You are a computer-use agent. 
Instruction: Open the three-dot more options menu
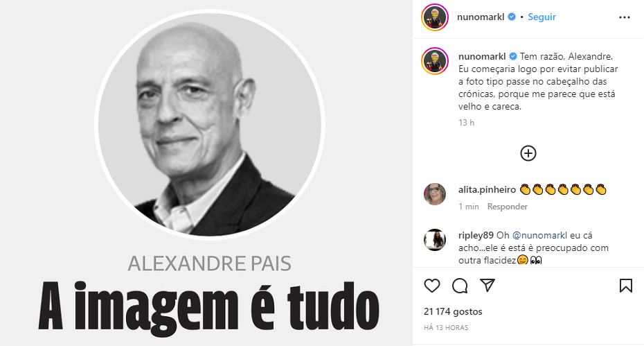coord(625,17)
